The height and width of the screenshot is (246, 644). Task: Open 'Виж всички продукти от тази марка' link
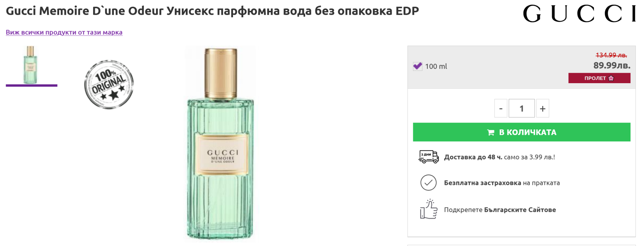64,32
